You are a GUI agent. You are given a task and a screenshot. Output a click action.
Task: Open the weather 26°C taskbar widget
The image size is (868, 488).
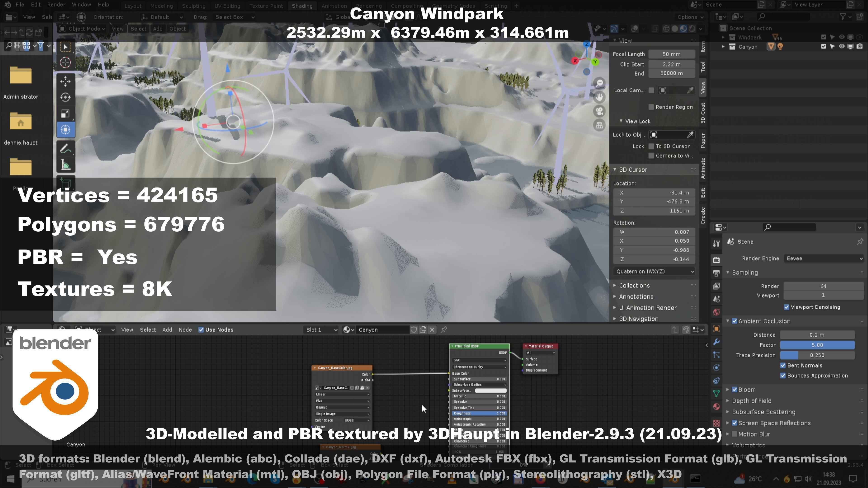tap(747, 479)
